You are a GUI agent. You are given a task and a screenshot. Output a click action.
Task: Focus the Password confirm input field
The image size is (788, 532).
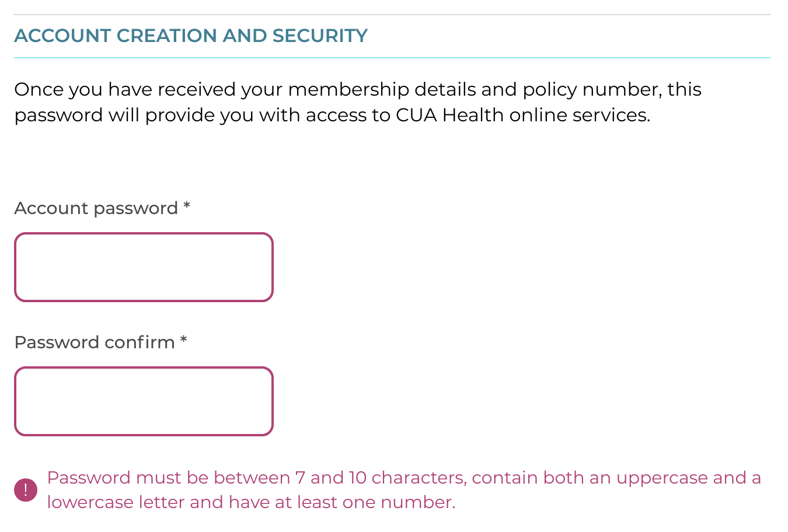[144, 401]
